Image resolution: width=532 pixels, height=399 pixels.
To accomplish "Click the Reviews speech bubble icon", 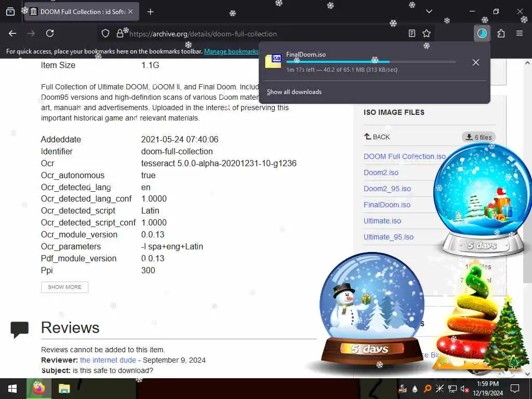I will pyautogui.click(x=19, y=329).
